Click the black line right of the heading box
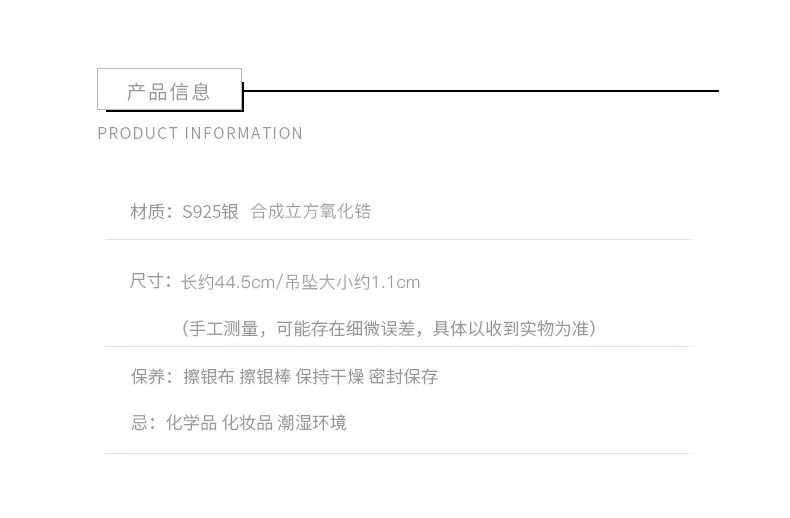This screenshot has width=790, height=518. coord(480,91)
